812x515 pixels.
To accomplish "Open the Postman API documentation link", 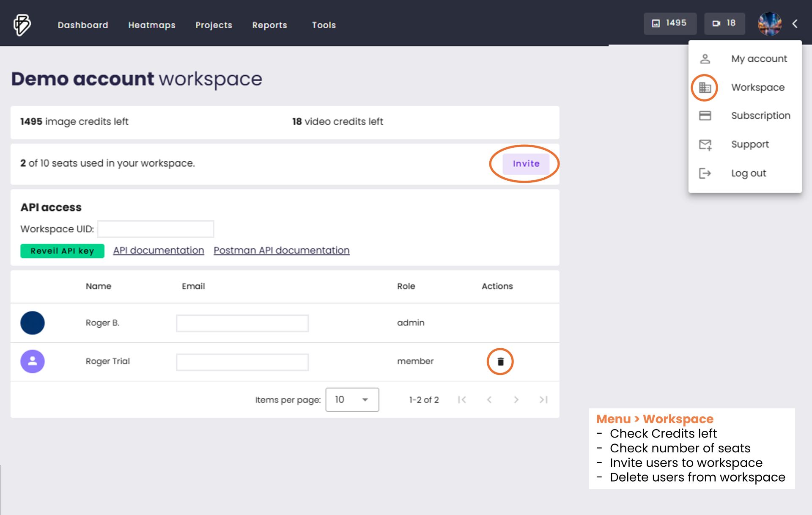I will 281,251.
